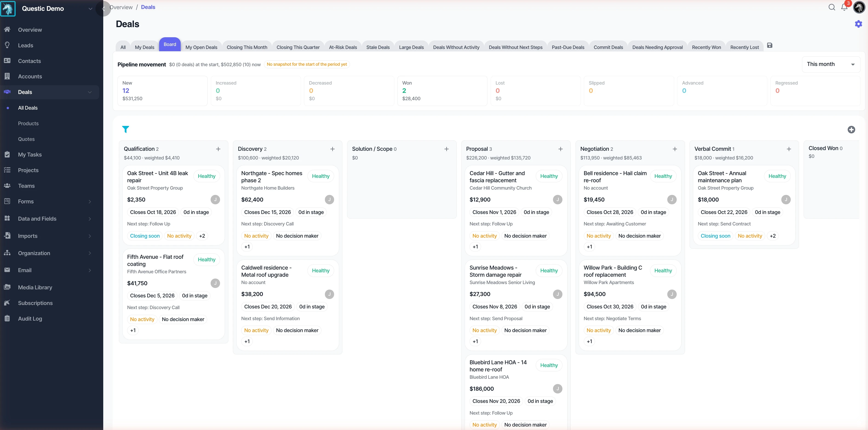
Task: Click the New pipeline movement card
Action: click(x=162, y=91)
